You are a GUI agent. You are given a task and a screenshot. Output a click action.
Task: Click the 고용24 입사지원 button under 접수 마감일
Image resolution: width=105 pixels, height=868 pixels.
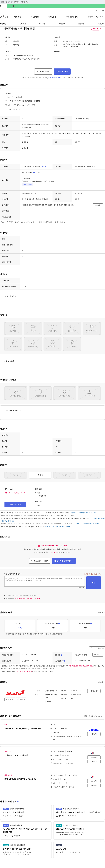pyautogui.click(x=15, y=504)
